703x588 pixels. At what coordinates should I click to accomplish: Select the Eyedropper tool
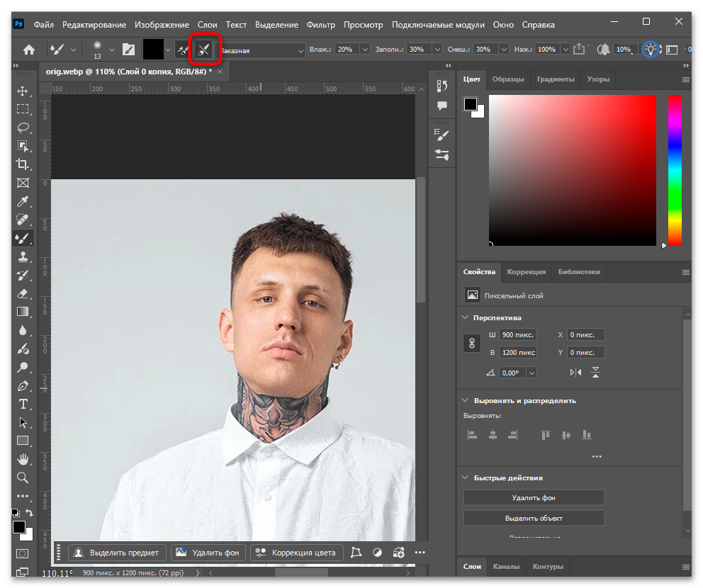[23, 201]
